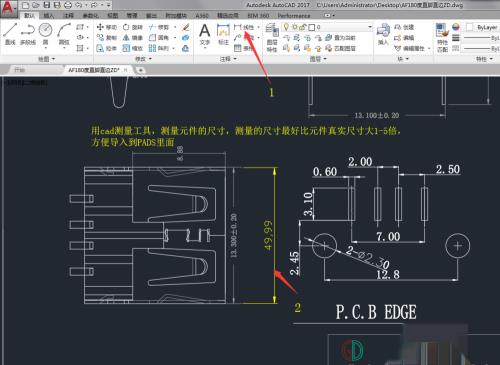The image size is (500, 365).
Task: Click the color wheel icon in Properties
Action: 456,27
